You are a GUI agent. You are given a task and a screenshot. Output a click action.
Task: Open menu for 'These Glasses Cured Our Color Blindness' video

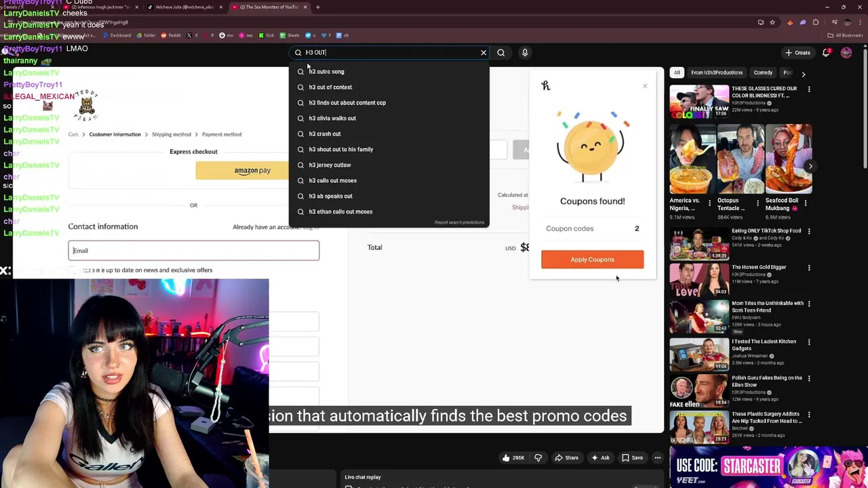coord(809,89)
